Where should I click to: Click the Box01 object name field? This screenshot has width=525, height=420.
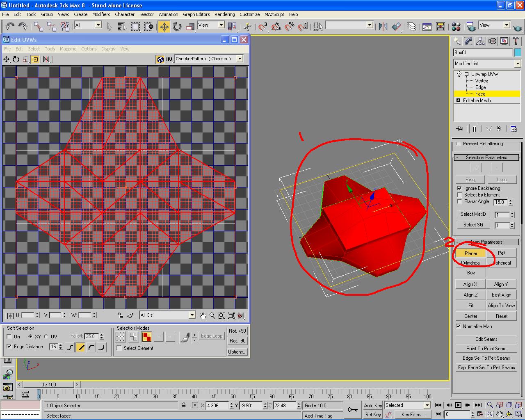click(x=483, y=52)
